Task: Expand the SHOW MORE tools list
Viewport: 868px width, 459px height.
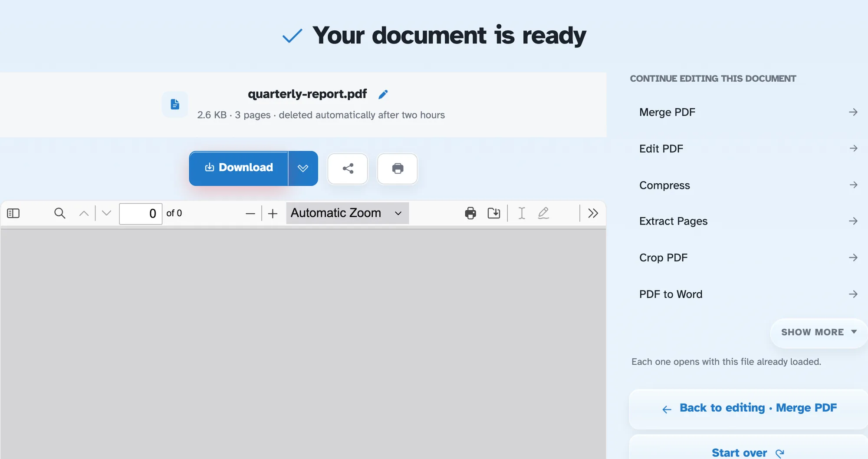Action: coord(819,333)
